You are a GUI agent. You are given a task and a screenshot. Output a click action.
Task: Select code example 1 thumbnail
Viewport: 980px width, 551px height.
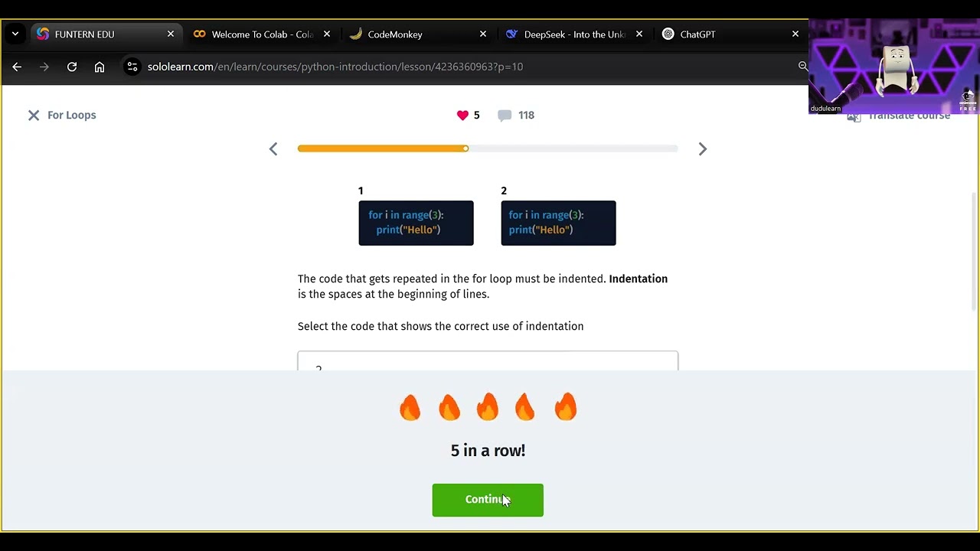416,223
